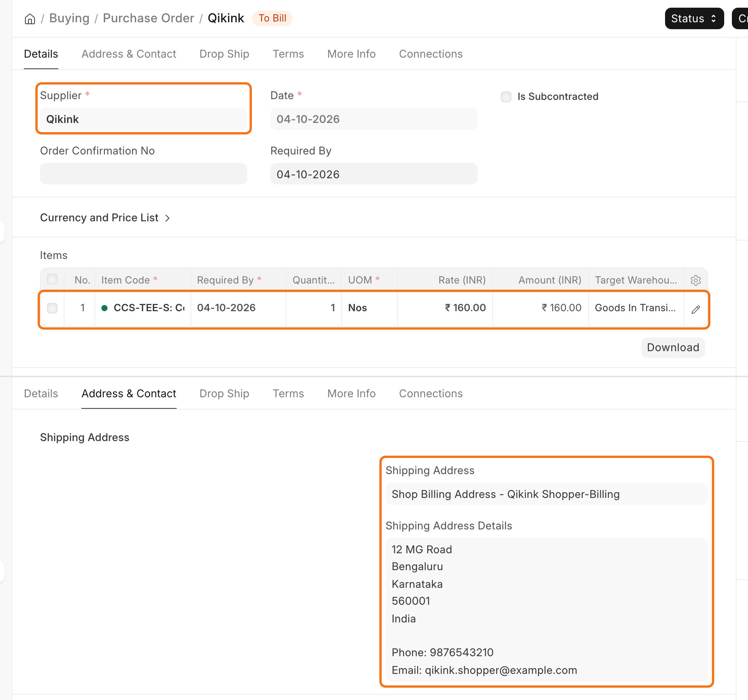Image resolution: width=748 pixels, height=700 pixels.
Task: Edit row 1 with the pencil icon
Action: (x=695, y=309)
